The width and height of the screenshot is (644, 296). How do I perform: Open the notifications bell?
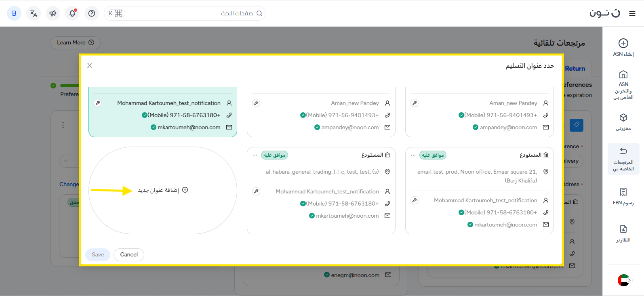(x=72, y=13)
